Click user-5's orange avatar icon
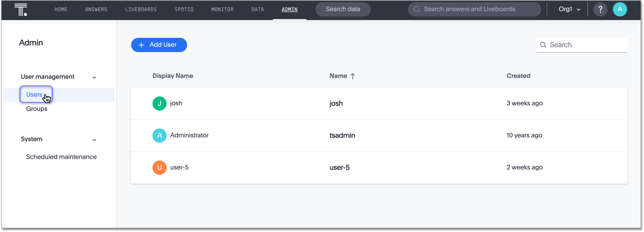Screen dimensions: 644x232 (x=160, y=167)
